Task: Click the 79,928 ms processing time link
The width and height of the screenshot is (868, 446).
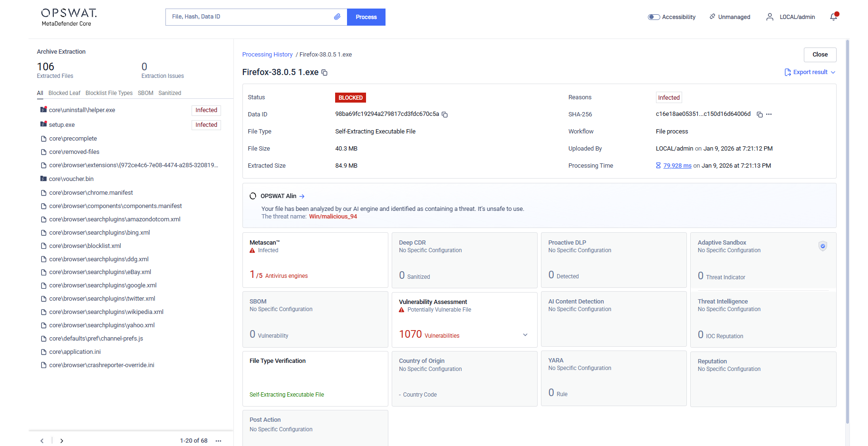Action: 677,166
